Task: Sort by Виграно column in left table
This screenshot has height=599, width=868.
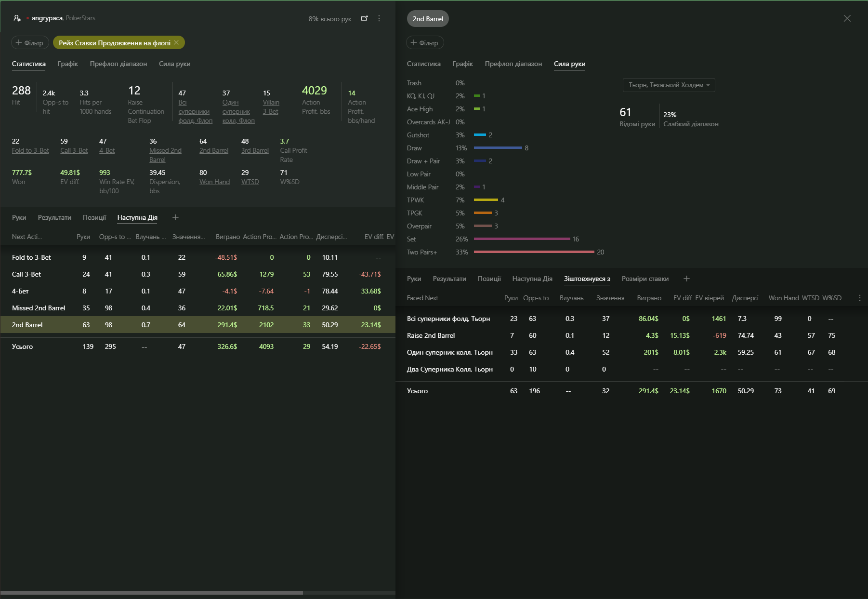Action: (227, 237)
